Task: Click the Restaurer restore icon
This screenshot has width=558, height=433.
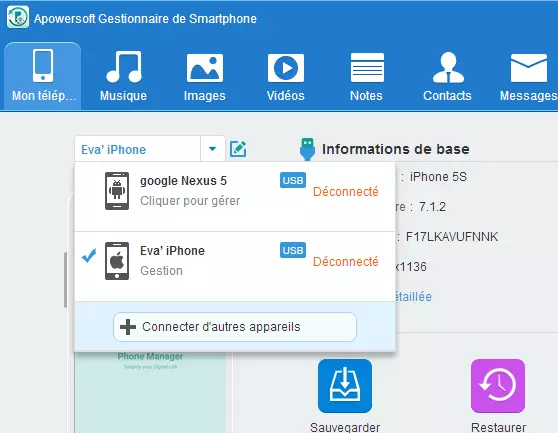Action: [x=498, y=386]
